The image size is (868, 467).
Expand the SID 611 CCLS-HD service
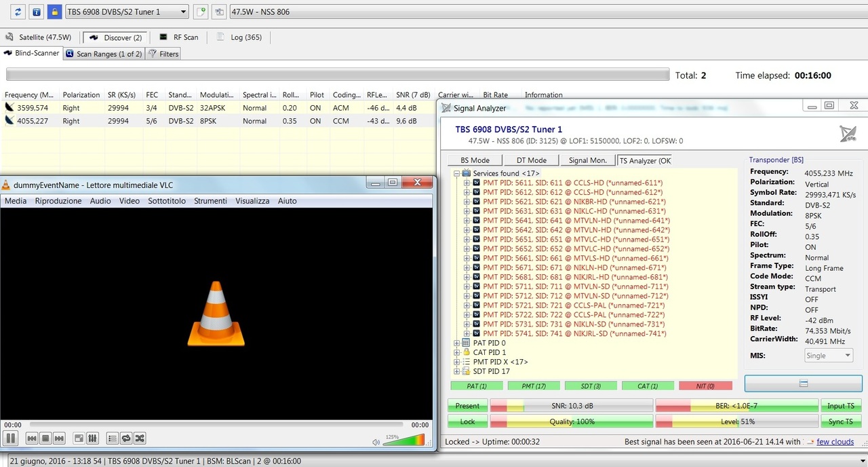tap(467, 183)
